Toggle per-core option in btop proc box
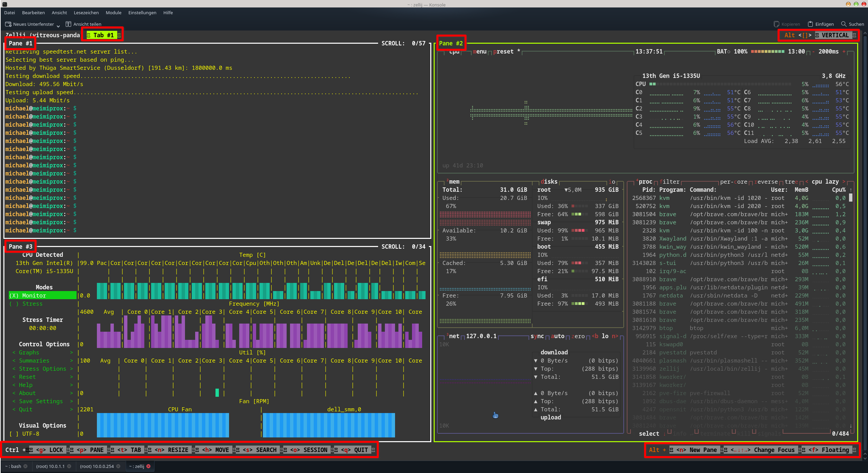This screenshot has height=473, width=868. tap(734, 182)
